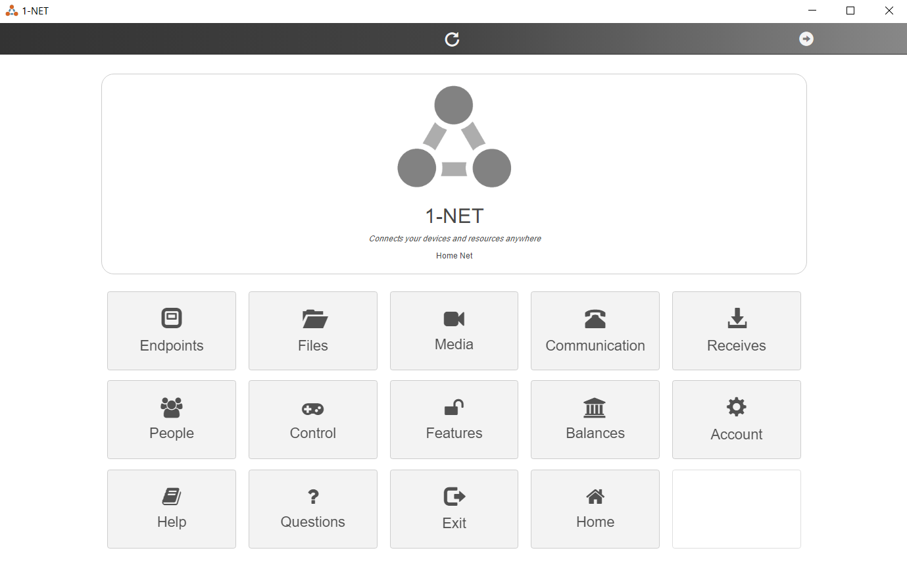Click the empty tile beside Home
The height and width of the screenshot is (588, 907).
tap(736, 508)
